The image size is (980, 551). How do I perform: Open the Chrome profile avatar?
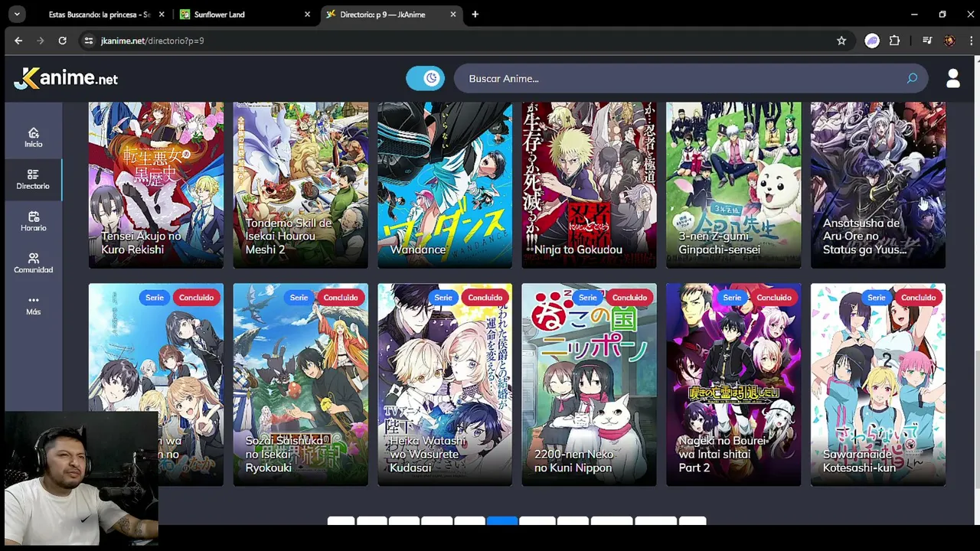point(949,41)
